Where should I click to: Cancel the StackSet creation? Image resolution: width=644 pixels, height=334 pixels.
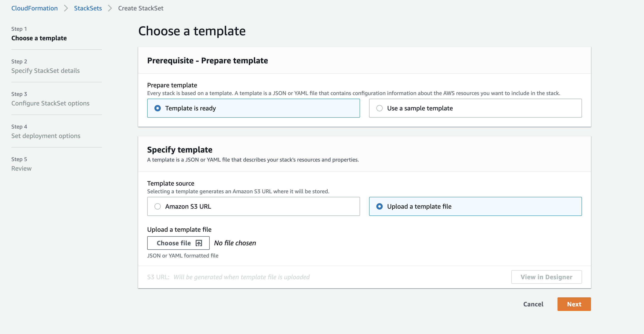533,304
